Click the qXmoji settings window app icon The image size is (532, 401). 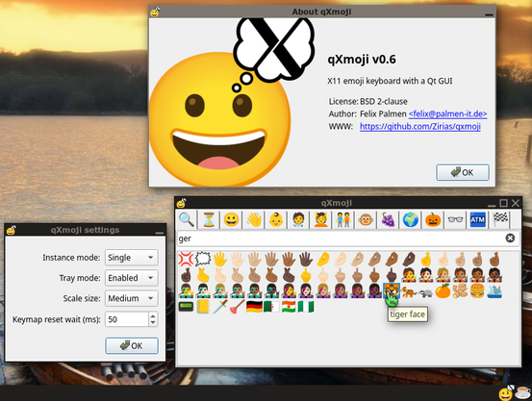tap(12, 230)
